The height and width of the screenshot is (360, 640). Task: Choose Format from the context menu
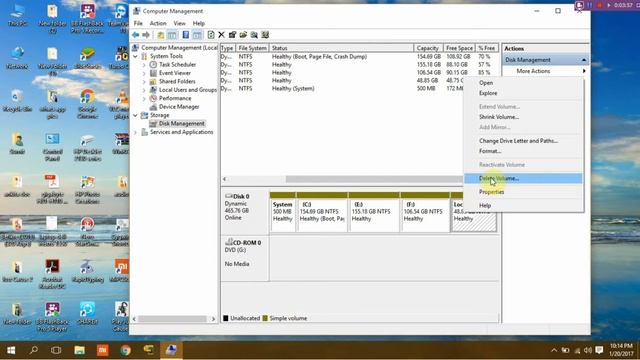pos(523,151)
